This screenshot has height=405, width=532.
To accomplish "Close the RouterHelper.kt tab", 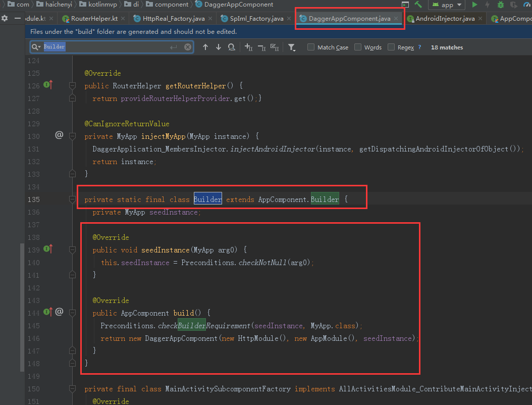I will coord(123,19).
